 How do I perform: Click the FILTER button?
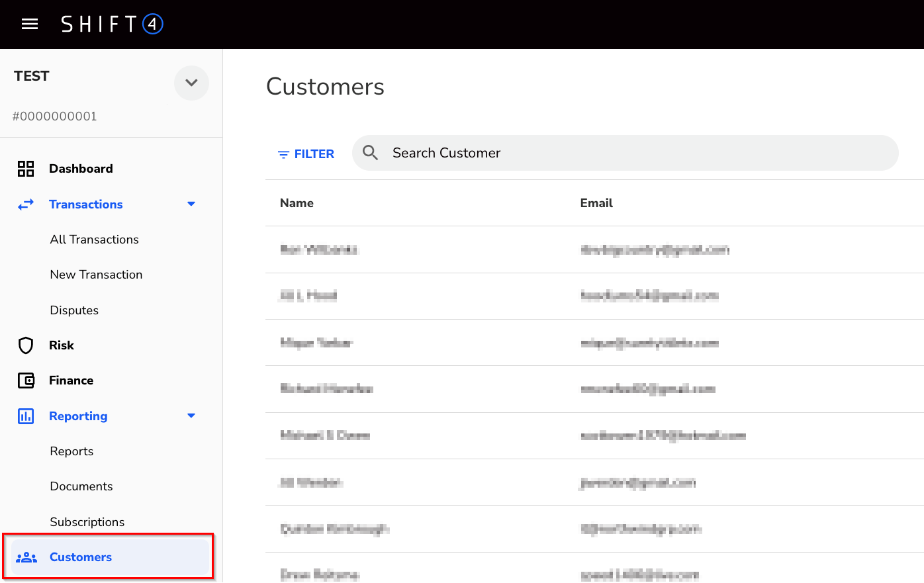click(306, 154)
